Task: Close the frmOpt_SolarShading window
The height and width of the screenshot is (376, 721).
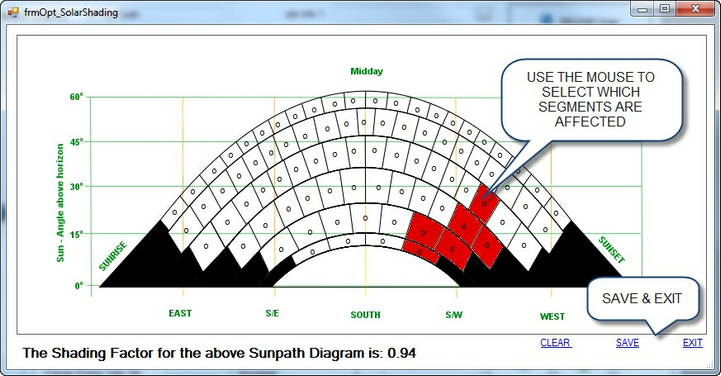Action: [x=695, y=9]
